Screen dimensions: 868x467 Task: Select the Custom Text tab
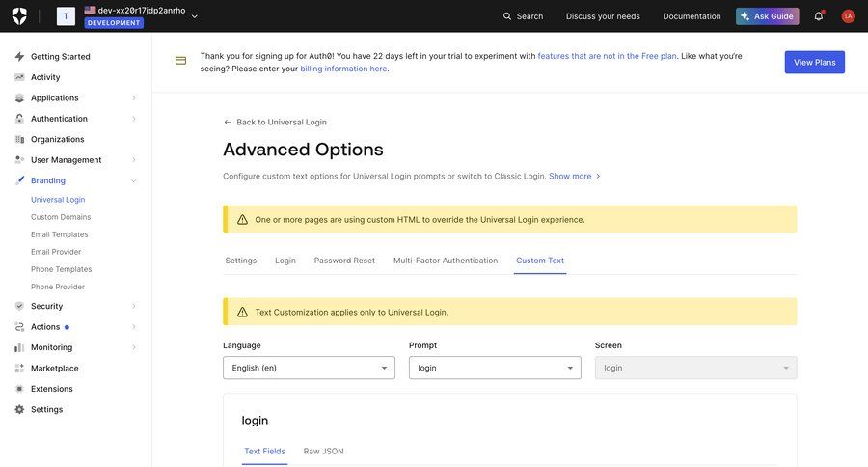pyautogui.click(x=540, y=261)
